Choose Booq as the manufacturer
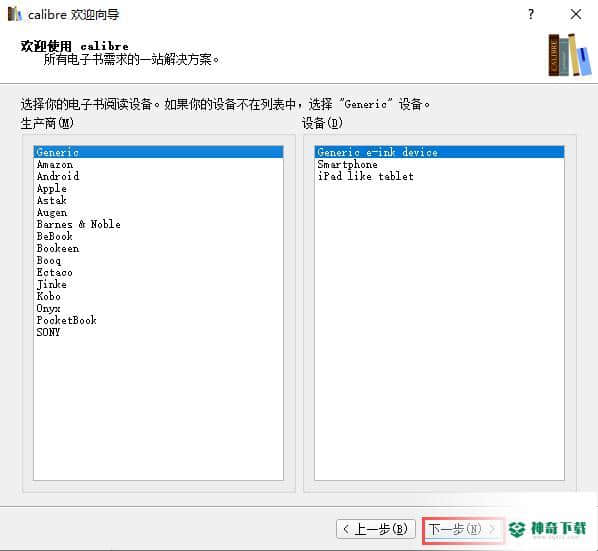598x551 pixels. (x=158, y=260)
